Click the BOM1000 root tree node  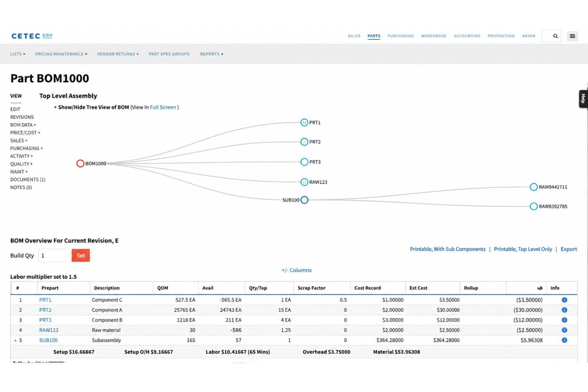pos(80,164)
